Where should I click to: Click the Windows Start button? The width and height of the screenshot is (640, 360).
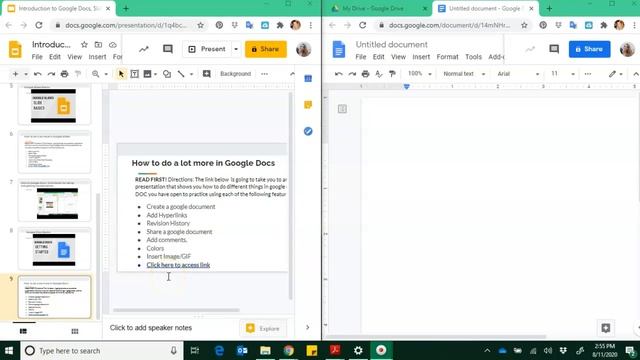point(9,351)
